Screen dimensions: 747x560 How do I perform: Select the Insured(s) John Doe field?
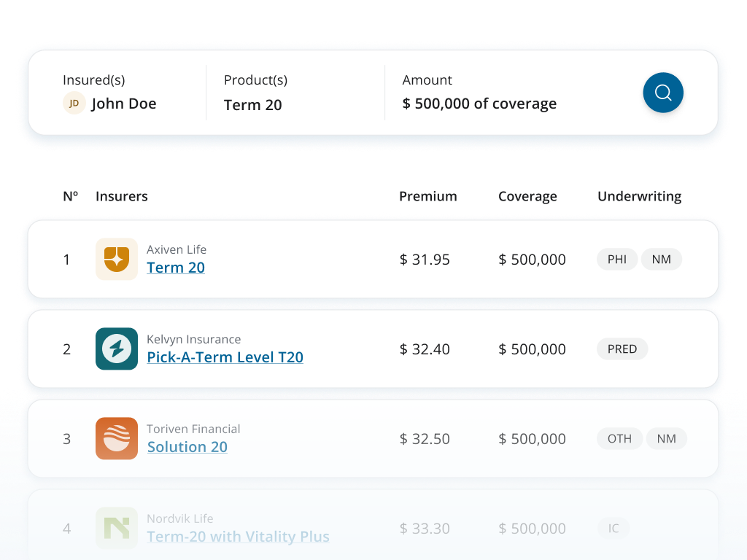coord(123,104)
